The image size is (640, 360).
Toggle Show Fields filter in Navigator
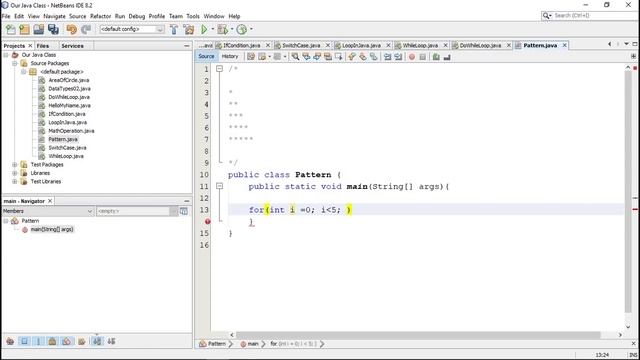point(24,341)
